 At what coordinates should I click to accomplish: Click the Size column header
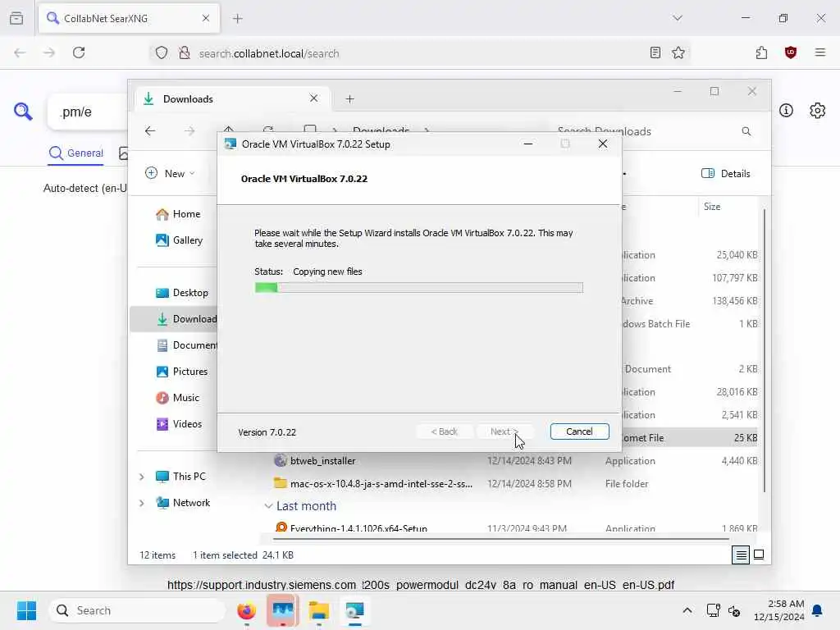(712, 206)
